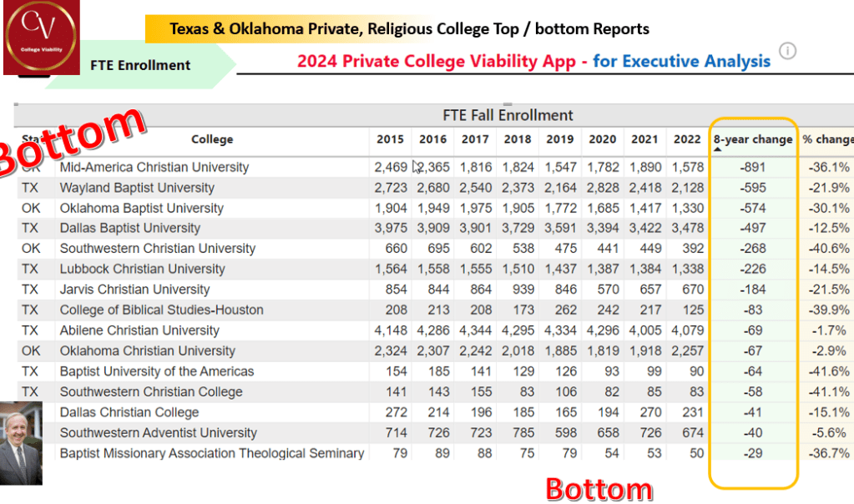Image resolution: width=854 pixels, height=504 pixels.
Task: Click the 2022 column header
Action: coord(687,139)
